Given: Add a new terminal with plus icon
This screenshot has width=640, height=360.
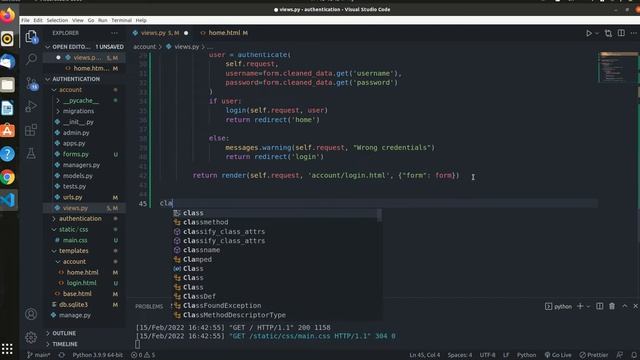Looking at the screenshot, I should [x=580, y=306].
